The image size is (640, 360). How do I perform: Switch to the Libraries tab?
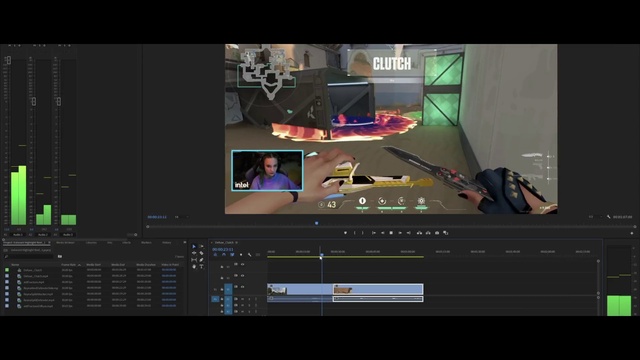click(91, 242)
